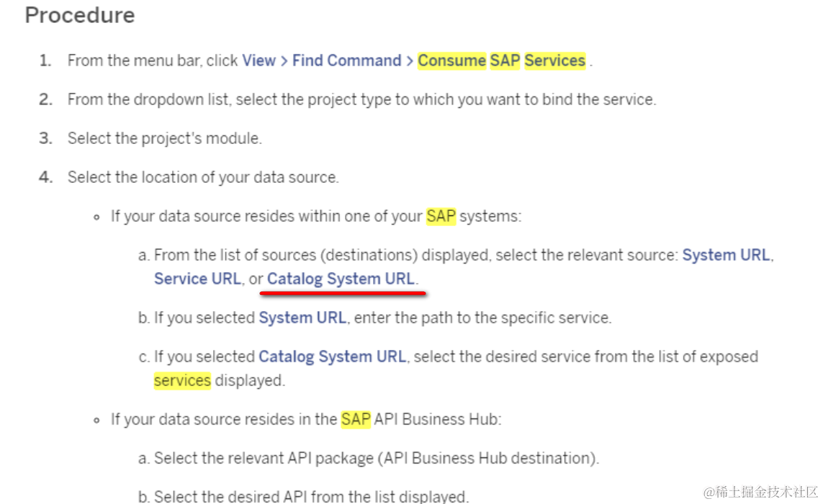823x504 pixels.
Task: Click step 2 sentence about dropdown list
Action: (361, 99)
